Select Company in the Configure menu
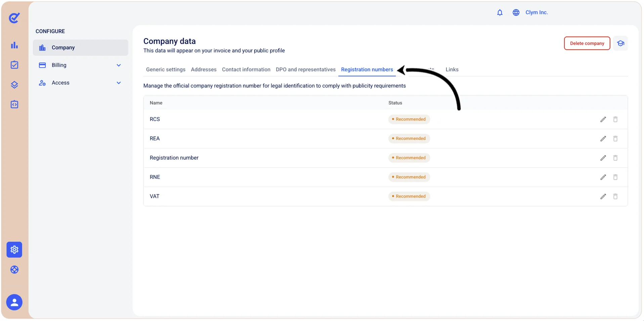 pos(80,48)
